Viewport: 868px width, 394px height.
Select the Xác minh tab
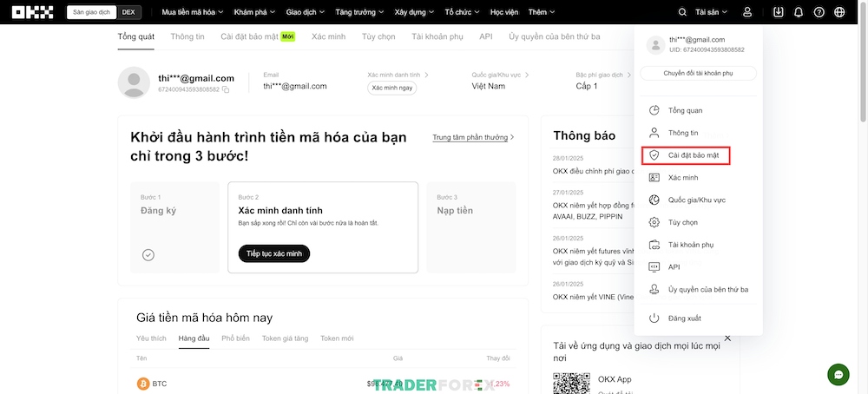click(328, 36)
